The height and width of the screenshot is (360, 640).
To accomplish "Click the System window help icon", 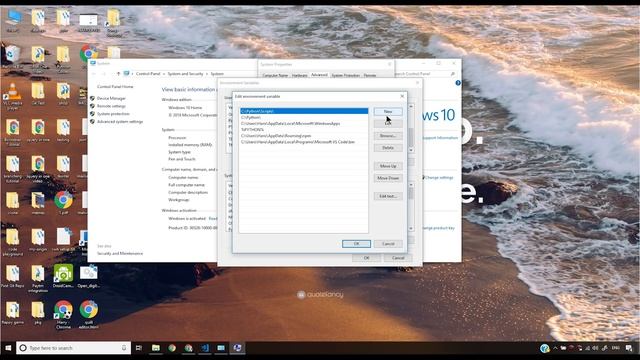I will [458, 83].
